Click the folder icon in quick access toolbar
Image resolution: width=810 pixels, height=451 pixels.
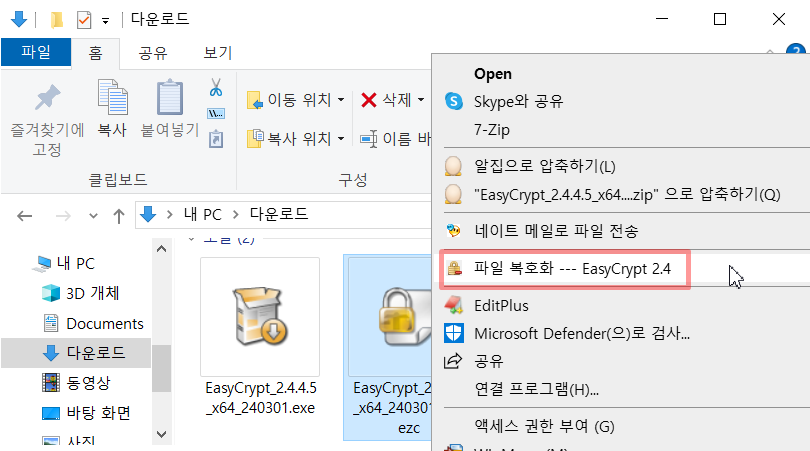(56, 20)
